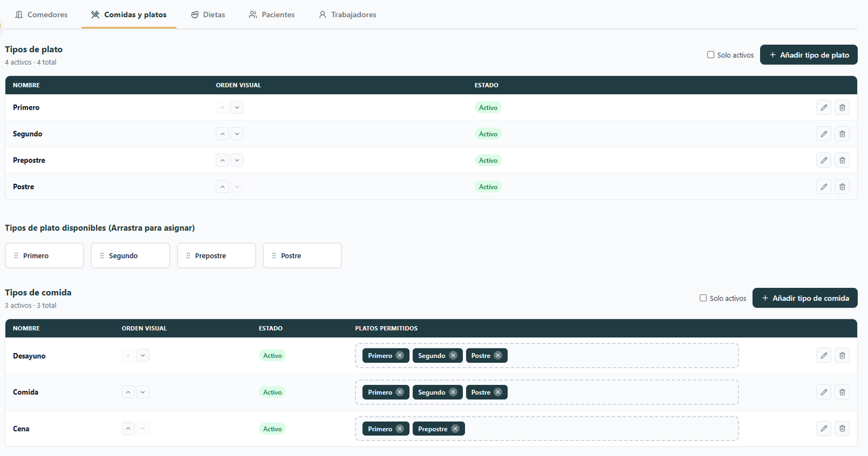Move Prepostre plato type up
The height and width of the screenshot is (456, 868).
click(x=222, y=160)
